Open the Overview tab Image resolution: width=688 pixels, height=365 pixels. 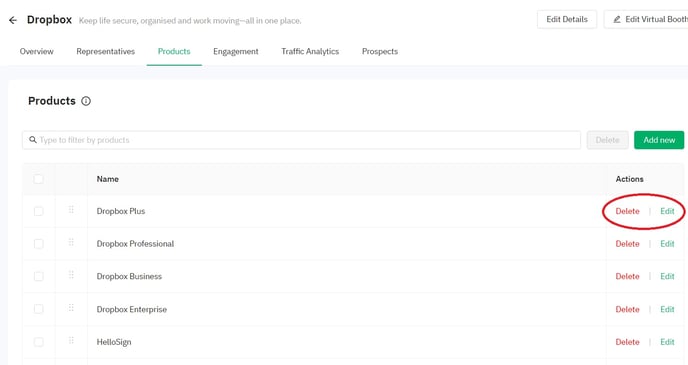pyautogui.click(x=36, y=51)
